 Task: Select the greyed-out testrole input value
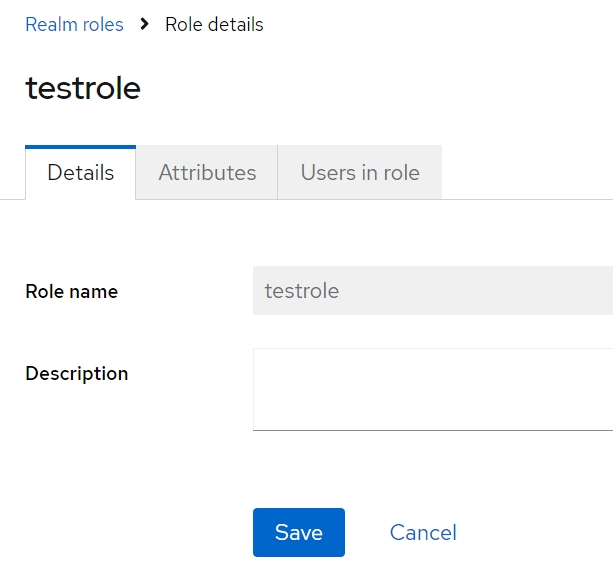302,291
